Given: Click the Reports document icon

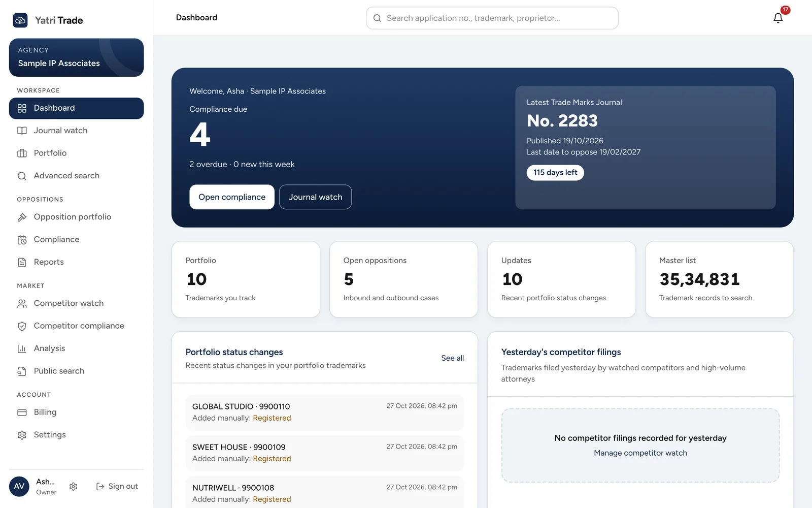Looking at the screenshot, I should (x=22, y=262).
